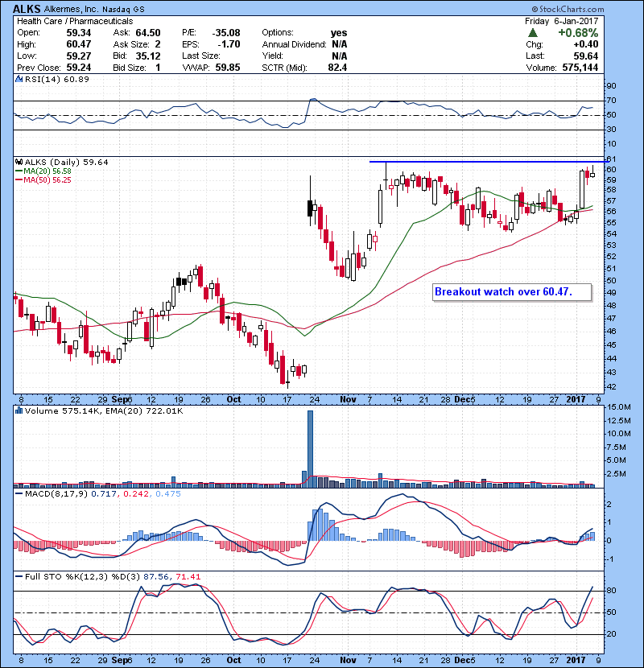Click the green up-triangle change indicator

(532, 33)
